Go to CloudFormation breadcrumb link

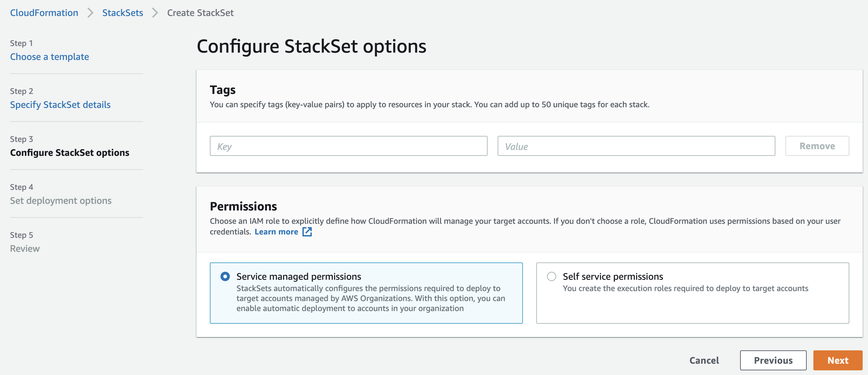click(x=44, y=13)
